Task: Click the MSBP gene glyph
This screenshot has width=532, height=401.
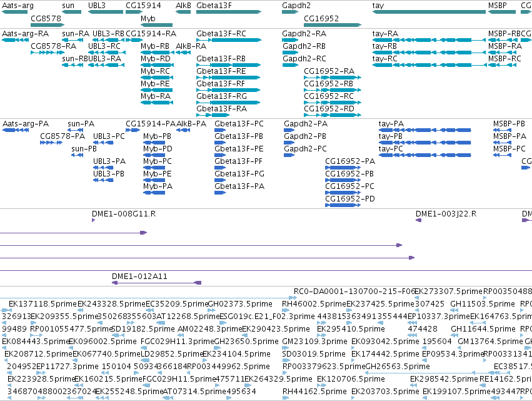Action: pos(502,12)
